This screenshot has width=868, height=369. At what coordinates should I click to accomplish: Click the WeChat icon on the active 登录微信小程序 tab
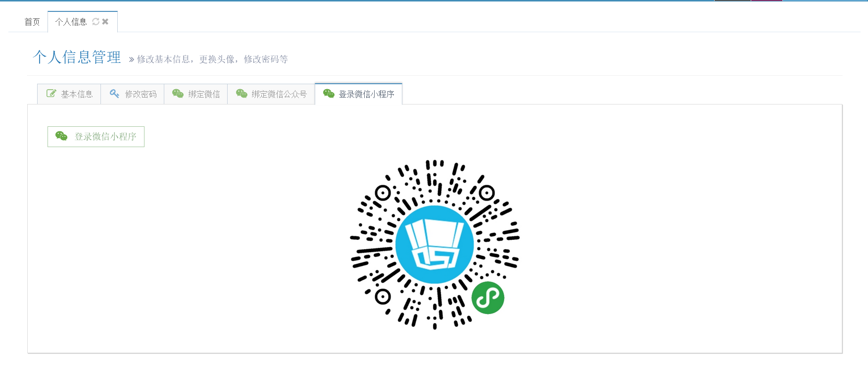click(x=329, y=93)
